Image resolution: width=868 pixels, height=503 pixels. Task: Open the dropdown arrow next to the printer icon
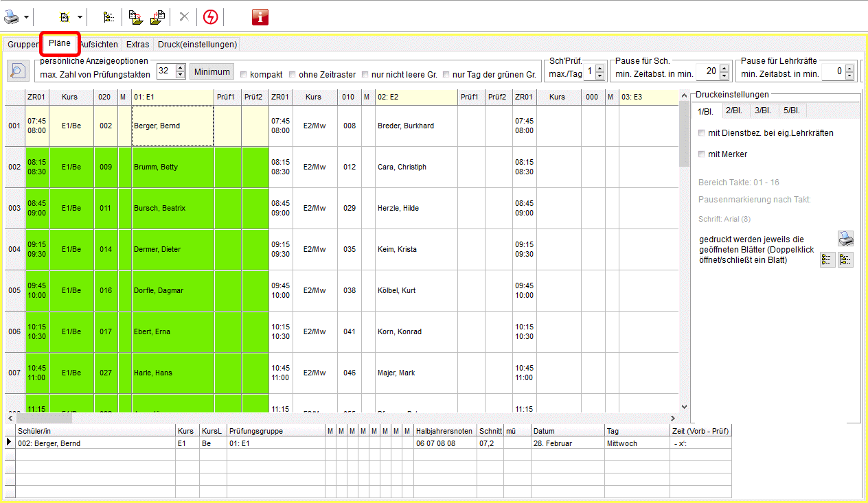click(27, 17)
